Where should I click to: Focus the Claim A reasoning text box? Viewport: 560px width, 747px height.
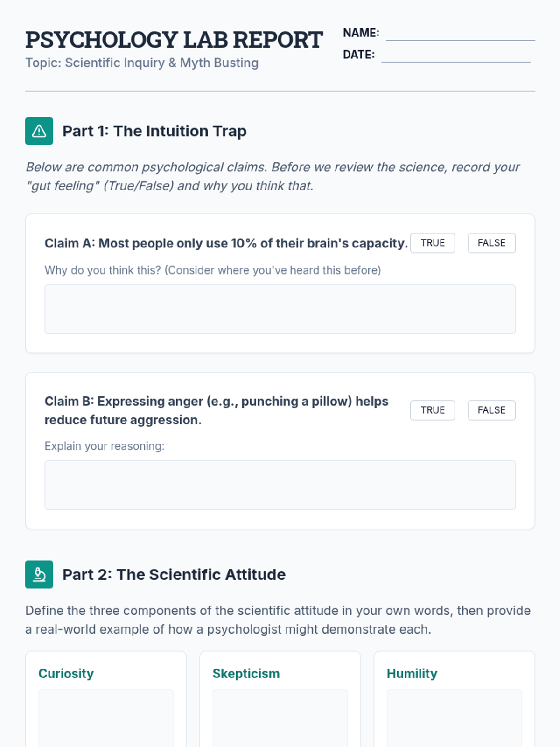coord(280,309)
